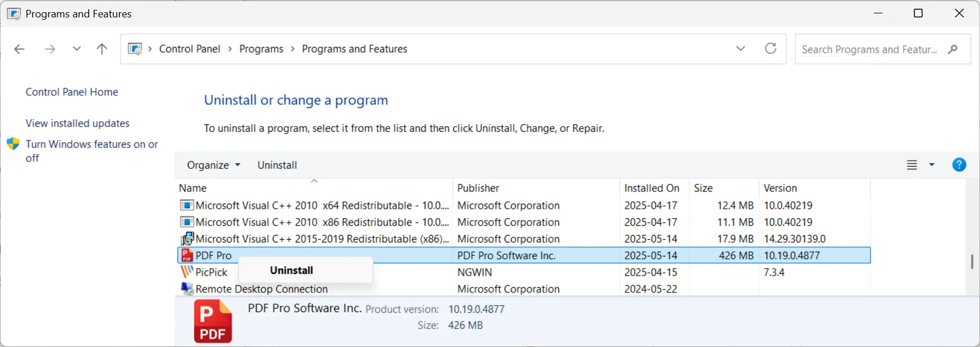Click the NGWIN publisher cell
Viewport: 980px width, 347px height.
click(475, 272)
